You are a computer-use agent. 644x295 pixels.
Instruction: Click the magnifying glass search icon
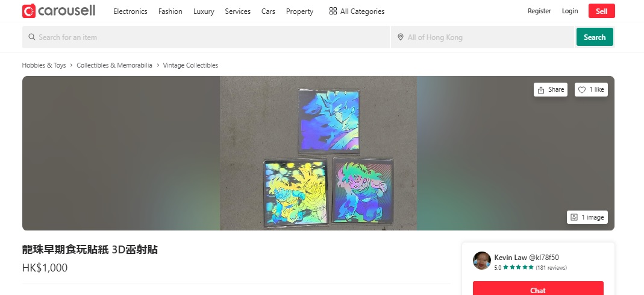click(x=31, y=37)
